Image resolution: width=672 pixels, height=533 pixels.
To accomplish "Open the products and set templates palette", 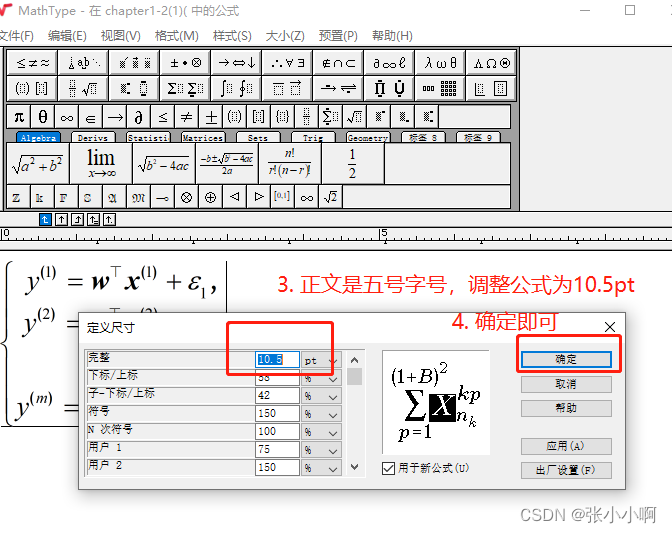I will click(x=389, y=88).
